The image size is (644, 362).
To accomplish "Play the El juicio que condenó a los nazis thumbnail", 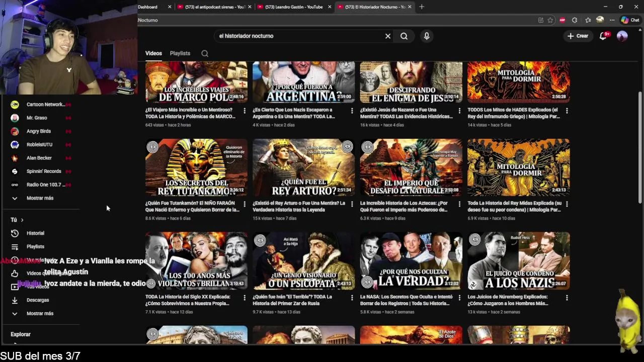I will (518, 261).
